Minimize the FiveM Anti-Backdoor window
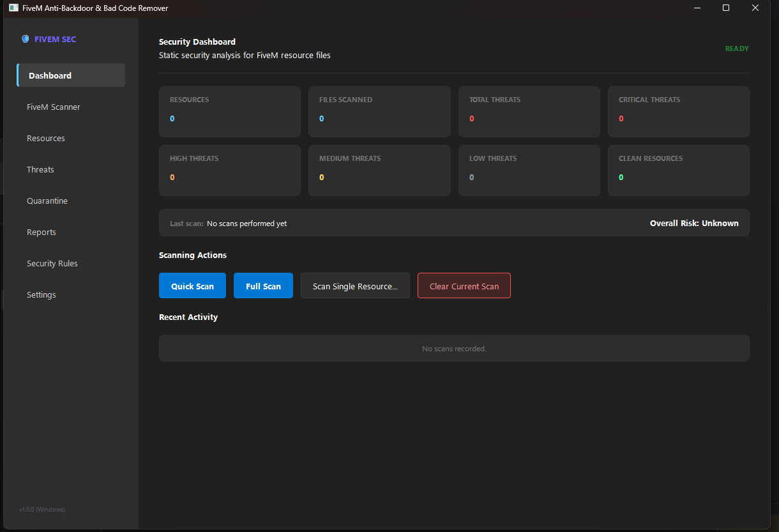779x532 pixels. 697,8
